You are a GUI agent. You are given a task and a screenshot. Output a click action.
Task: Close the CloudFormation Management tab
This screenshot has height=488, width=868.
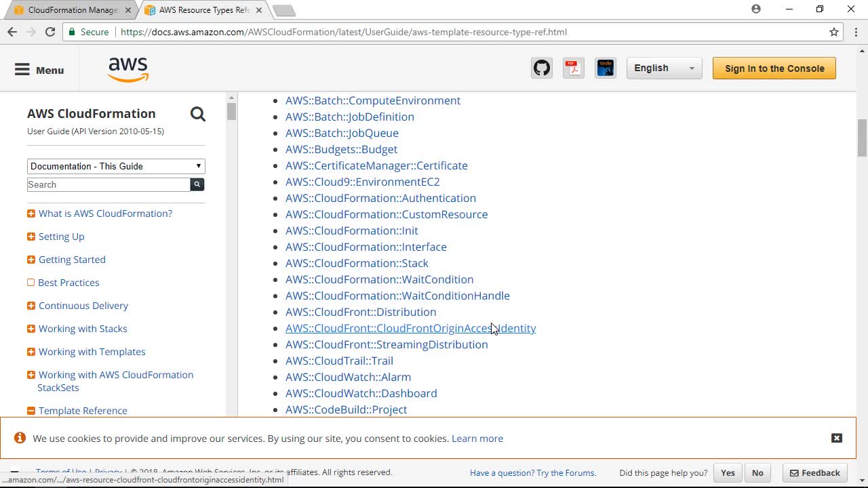128,10
